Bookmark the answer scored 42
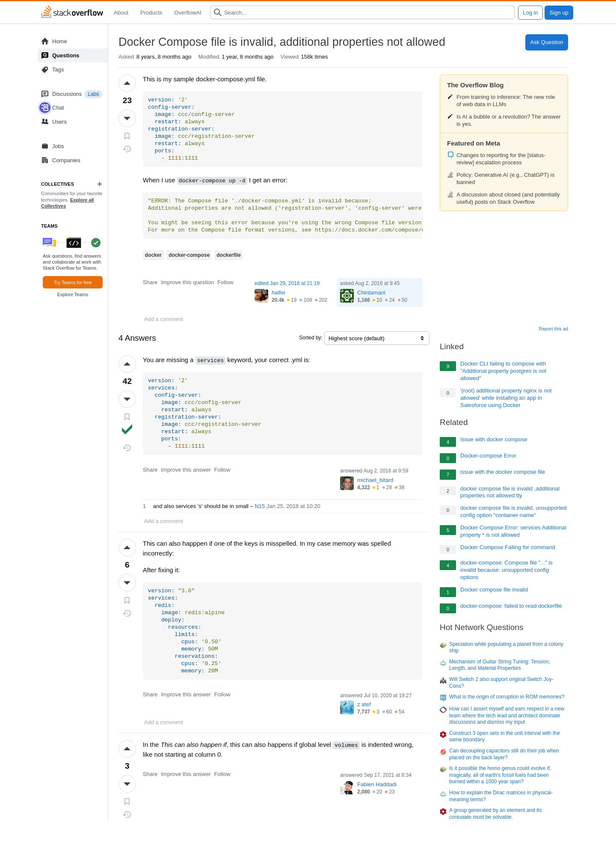 (x=127, y=417)
